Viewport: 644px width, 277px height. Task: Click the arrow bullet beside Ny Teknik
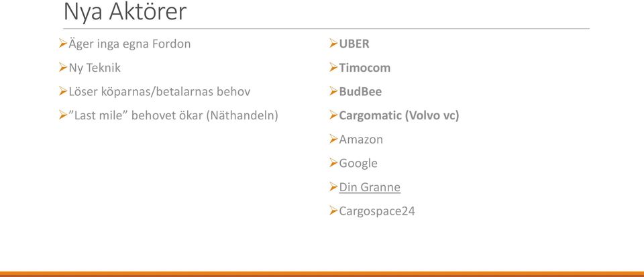pyautogui.click(x=63, y=67)
